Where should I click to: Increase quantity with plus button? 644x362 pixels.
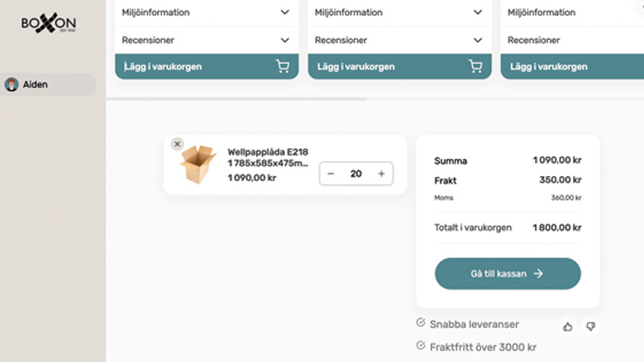tap(381, 174)
